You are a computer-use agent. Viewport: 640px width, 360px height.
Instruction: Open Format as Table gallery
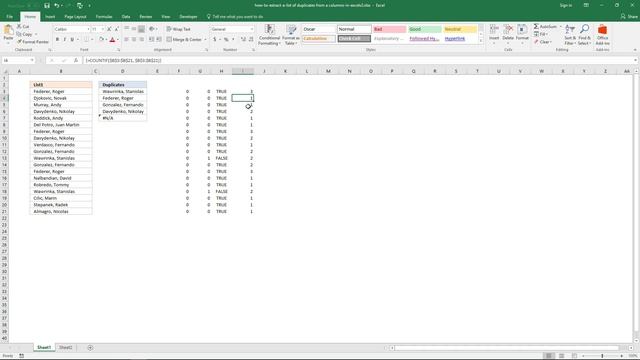click(x=292, y=35)
